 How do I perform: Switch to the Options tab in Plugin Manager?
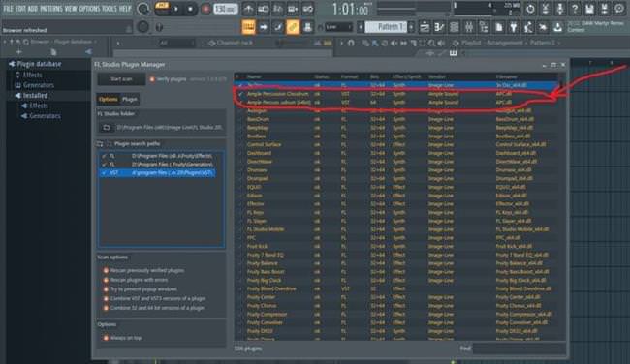pos(109,99)
